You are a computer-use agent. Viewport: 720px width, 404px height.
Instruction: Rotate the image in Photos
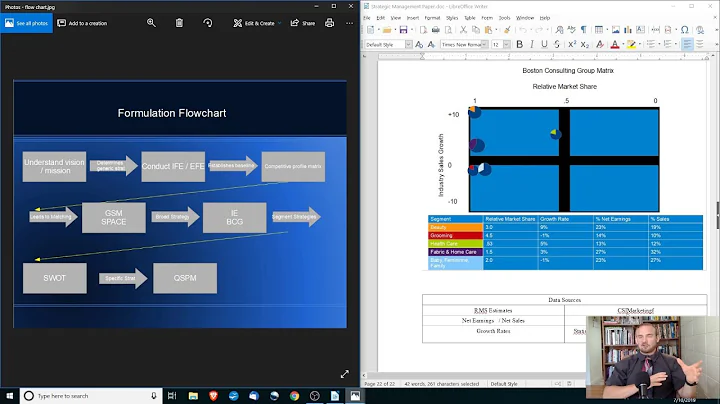coord(208,23)
